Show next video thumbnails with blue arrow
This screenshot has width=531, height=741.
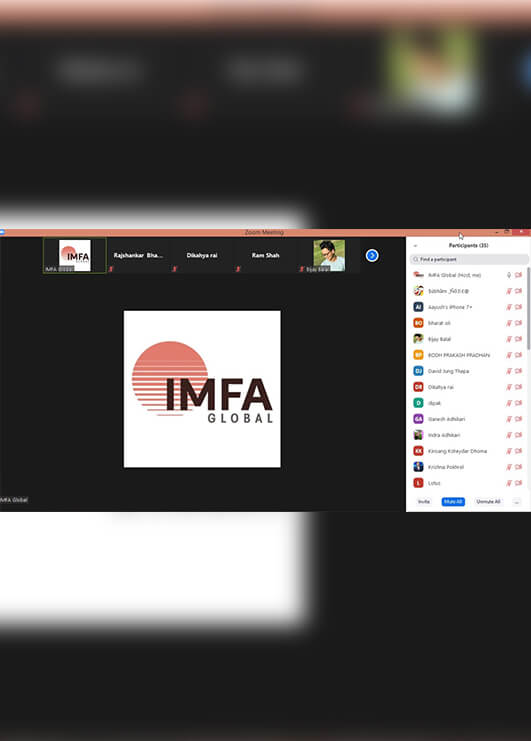pos(372,256)
